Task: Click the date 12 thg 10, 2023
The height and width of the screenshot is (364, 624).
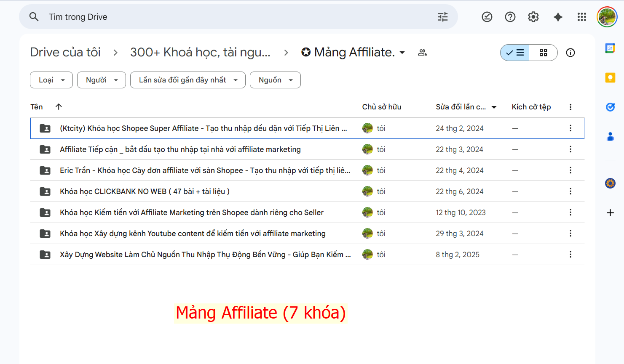Action: tap(461, 213)
